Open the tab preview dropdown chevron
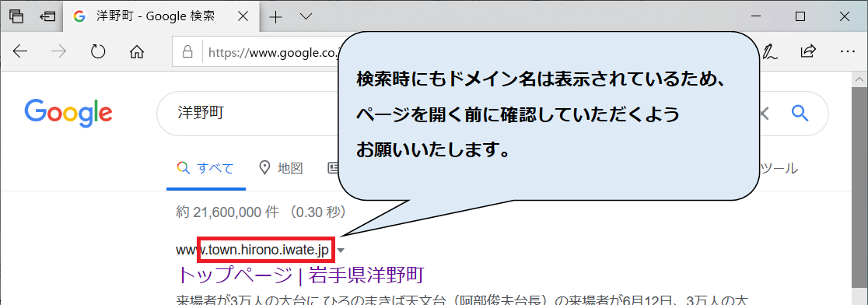868x305 pixels. click(306, 16)
